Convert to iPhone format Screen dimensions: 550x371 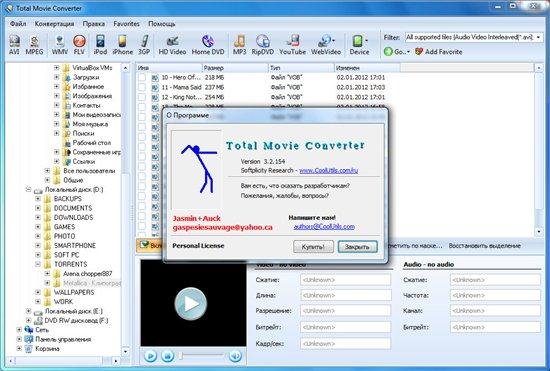click(122, 45)
